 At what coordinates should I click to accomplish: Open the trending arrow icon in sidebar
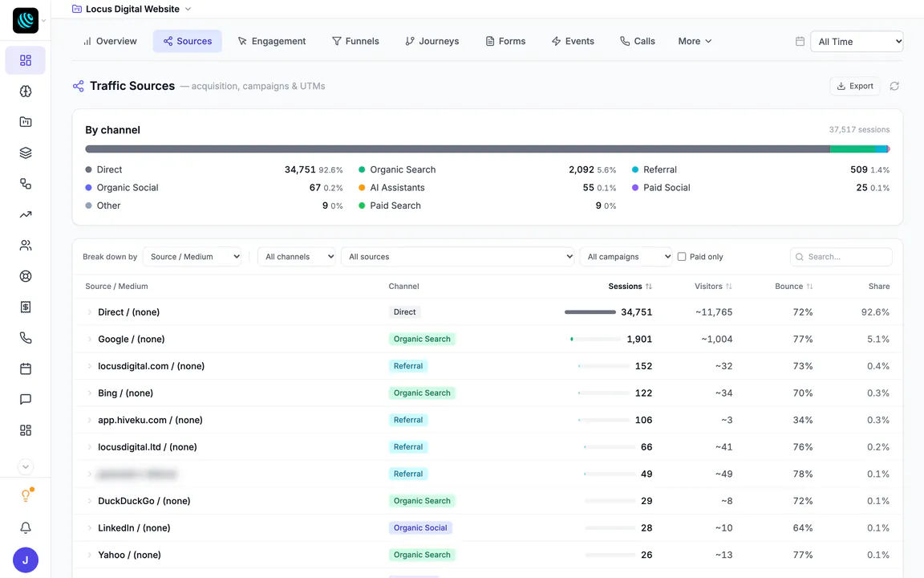coord(26,214)
